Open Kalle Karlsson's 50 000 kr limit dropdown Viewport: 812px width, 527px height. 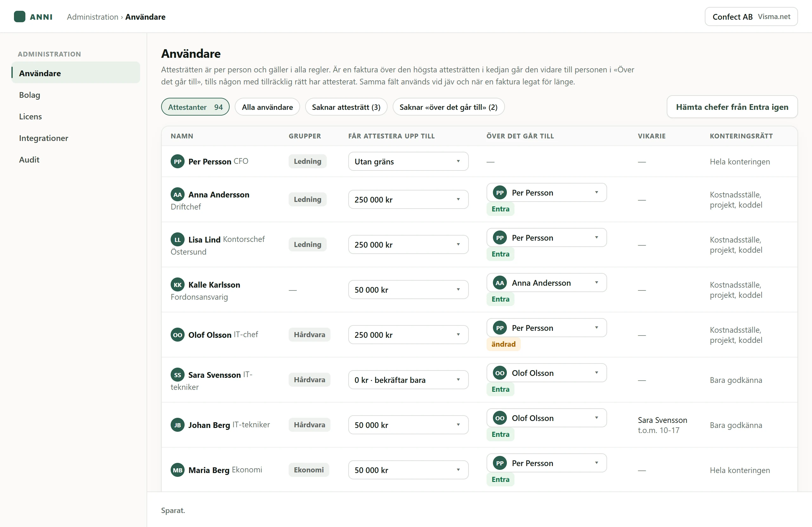point(408,290)
